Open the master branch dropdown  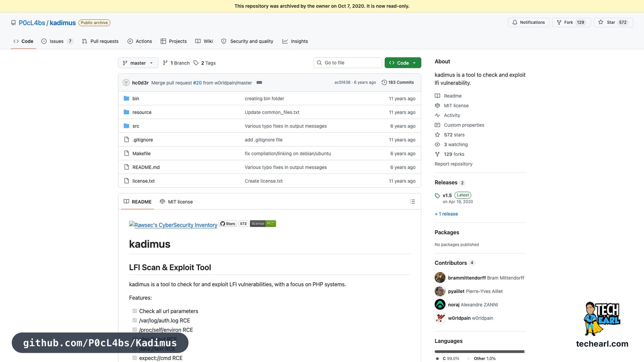click(x=138, y=63)
